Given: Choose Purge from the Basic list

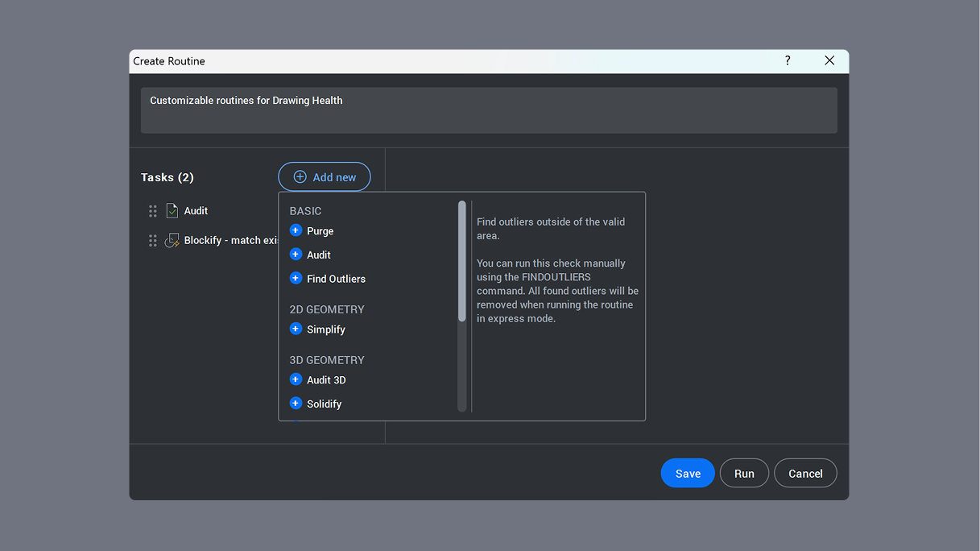Looking at the screenshot, I should (x=320, y=231).
